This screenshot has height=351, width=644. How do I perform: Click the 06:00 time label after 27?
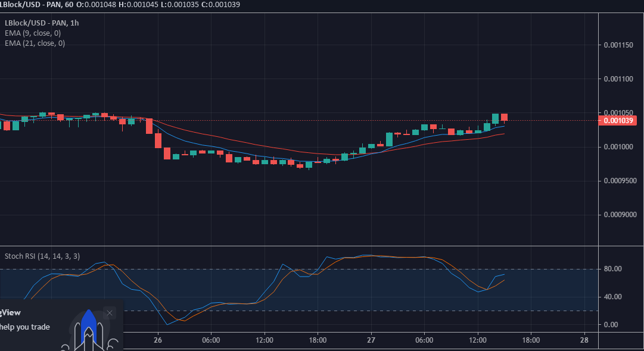pos(424,340)
